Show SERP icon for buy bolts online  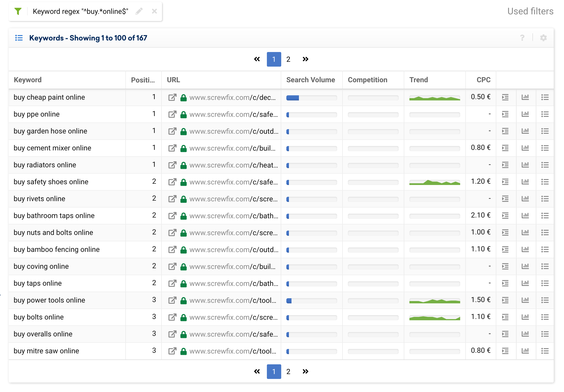pyautogui.click(x=505, y=317)
